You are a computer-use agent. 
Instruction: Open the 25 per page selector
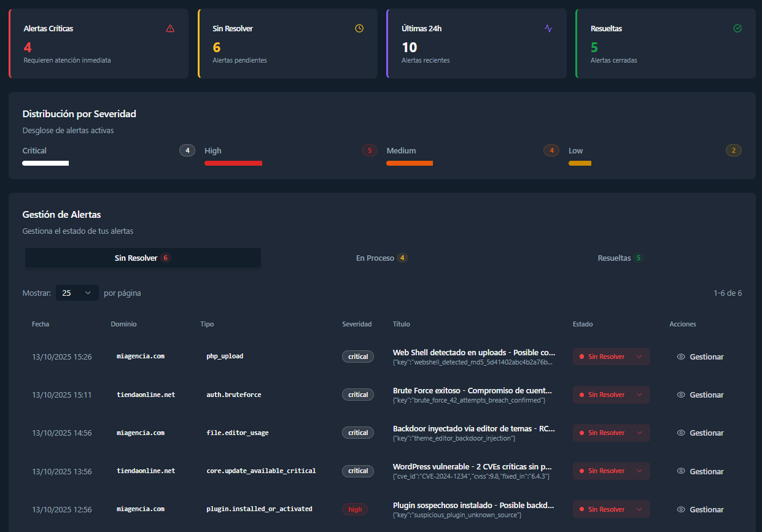77,293
